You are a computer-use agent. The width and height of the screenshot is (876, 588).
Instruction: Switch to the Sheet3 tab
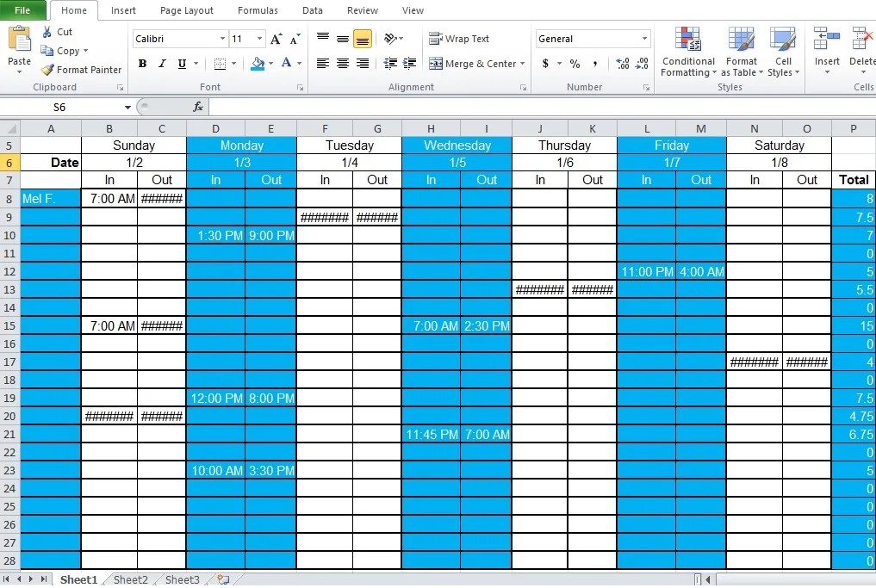tap(182, 579)
